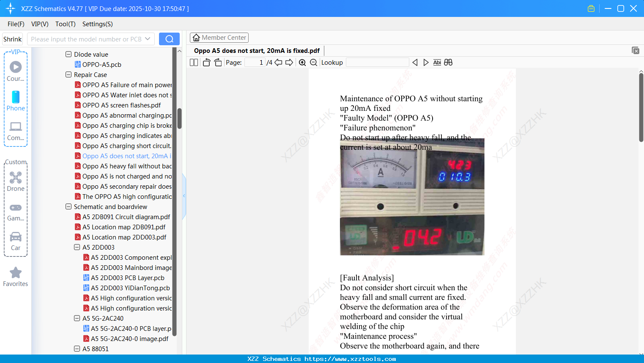
Task: Open the File(F) menu
Action: 16,24
